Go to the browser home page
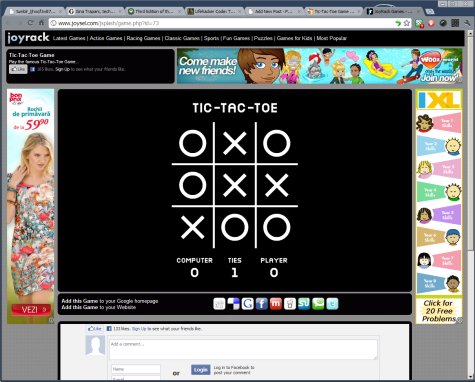This screenshot has width=475, height=382. 41,23
